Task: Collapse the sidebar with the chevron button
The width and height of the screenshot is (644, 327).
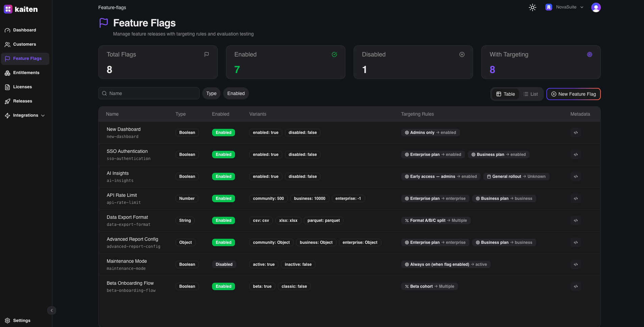Action: tap(52, 310)
